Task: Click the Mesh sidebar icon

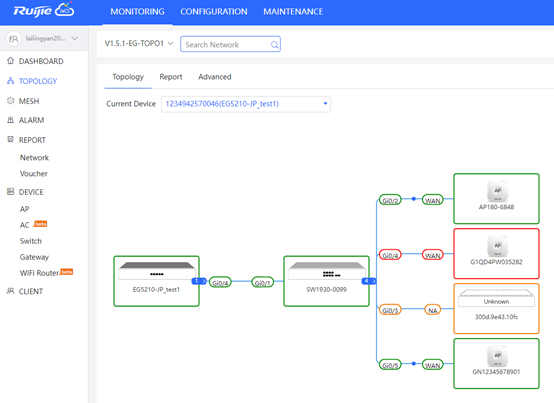Action: pyautogui.click(x=11, y=101)
